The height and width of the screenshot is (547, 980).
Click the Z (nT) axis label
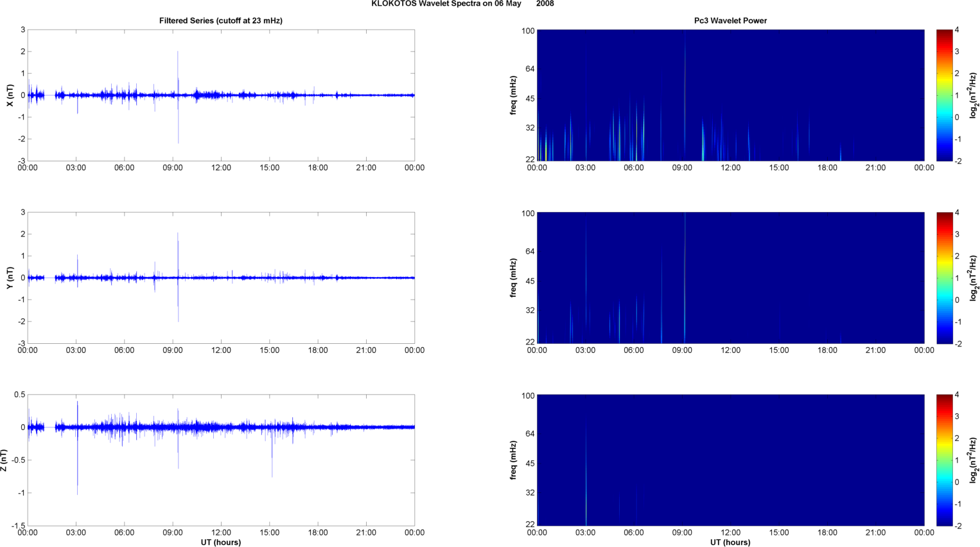click(4, 460)
